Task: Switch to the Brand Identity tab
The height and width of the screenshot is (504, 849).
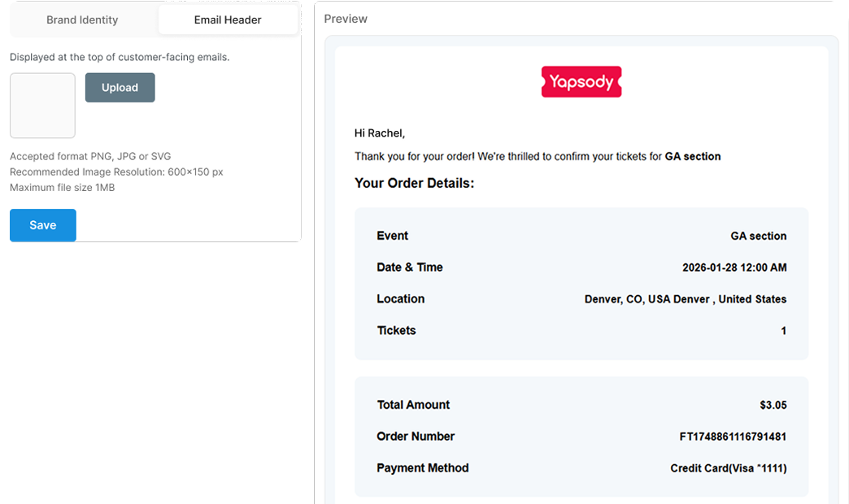Action: (81, 19)
